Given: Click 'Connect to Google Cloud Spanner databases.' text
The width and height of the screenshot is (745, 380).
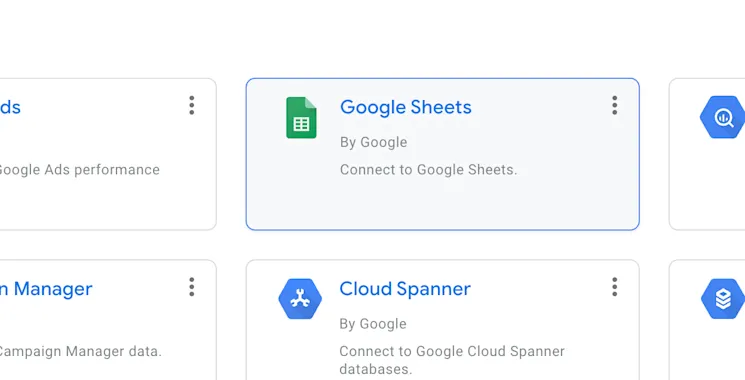Looking at the screenshot, I should (452, 360).
